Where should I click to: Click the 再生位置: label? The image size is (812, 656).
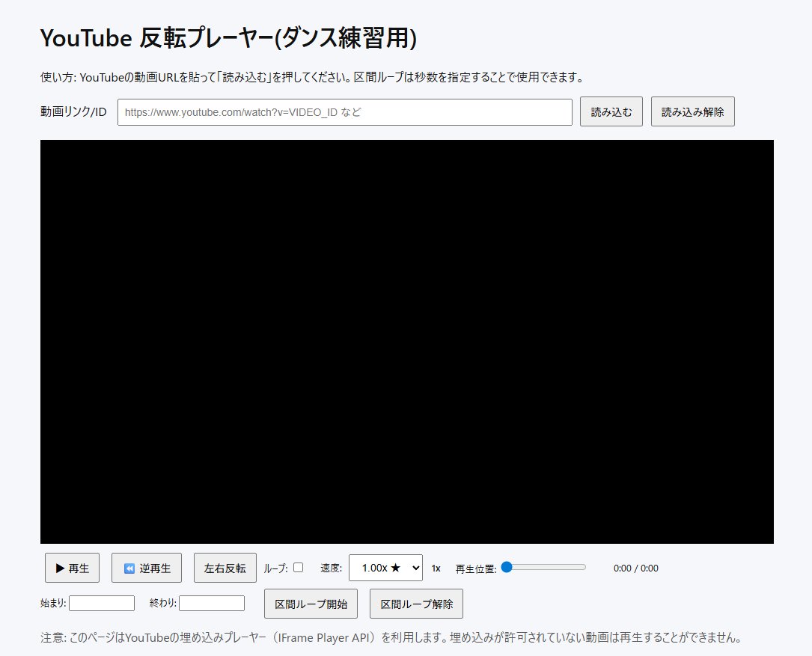(476, 569)
